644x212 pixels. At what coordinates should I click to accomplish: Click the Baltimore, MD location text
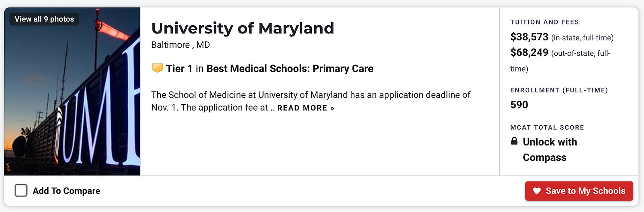(x=180, y=45)
